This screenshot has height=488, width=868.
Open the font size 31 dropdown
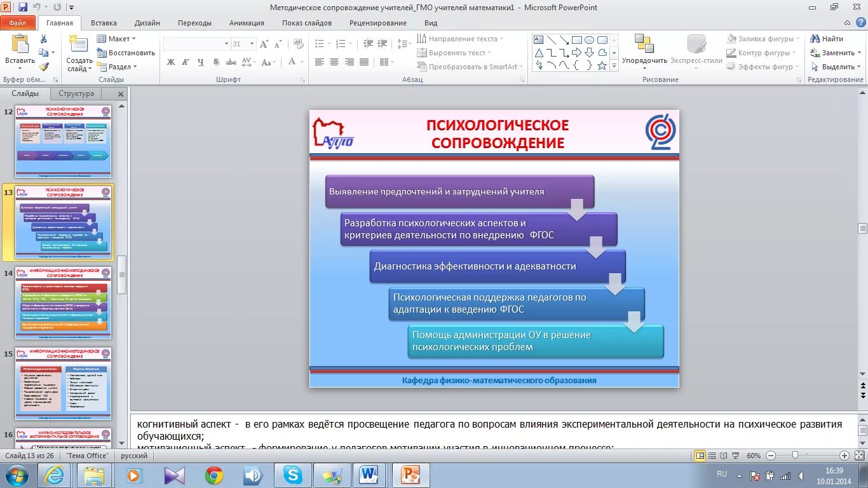(x=252, y=44)
